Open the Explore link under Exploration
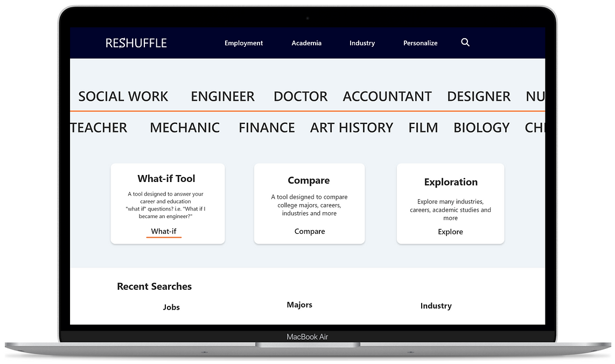The width and height of the screenshot is (615, 364). click(x=450, y=232)
